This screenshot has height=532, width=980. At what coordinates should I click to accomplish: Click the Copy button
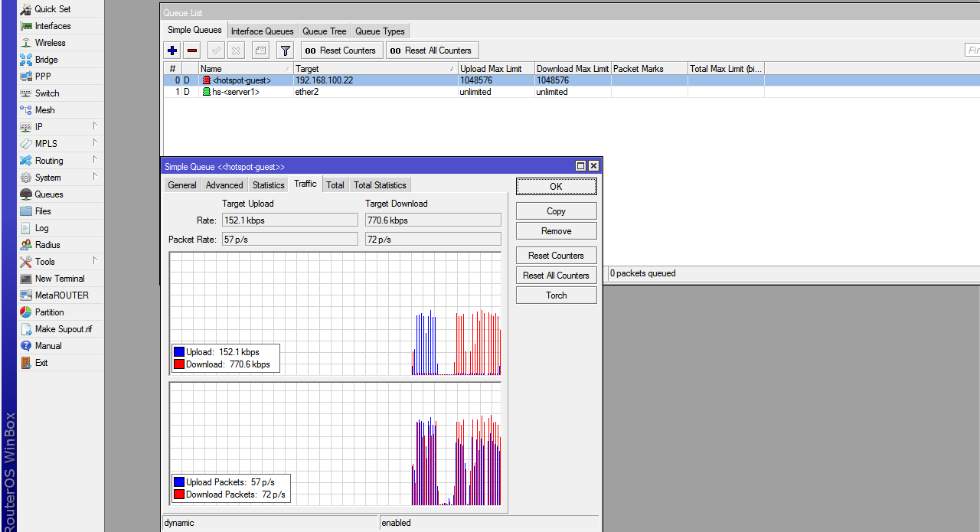pos(557,211)
